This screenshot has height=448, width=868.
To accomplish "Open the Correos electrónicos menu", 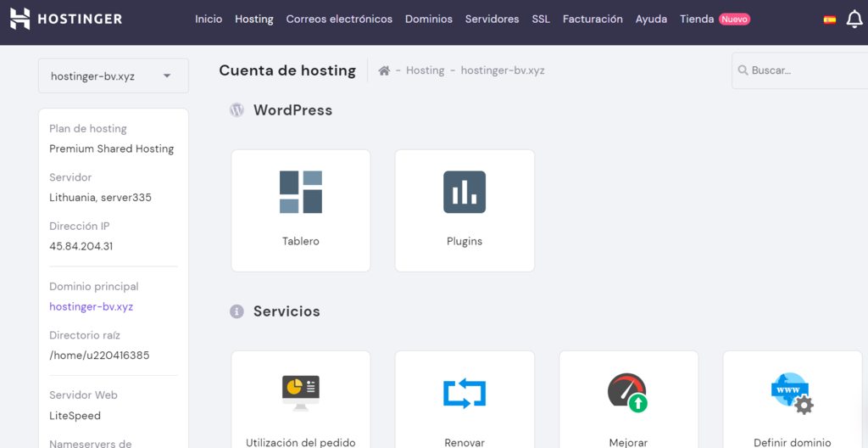I will (x=339, y=19).
